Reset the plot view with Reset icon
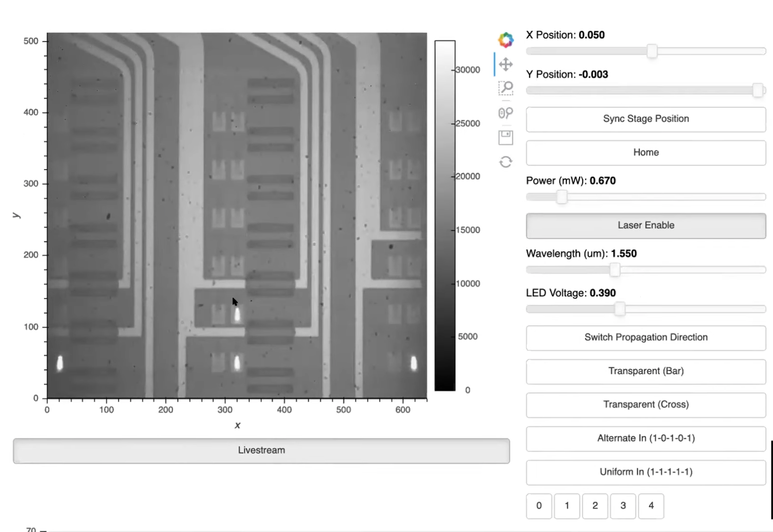Image resolution: width=773 pixels, height=532 pixels. point(505,162)
